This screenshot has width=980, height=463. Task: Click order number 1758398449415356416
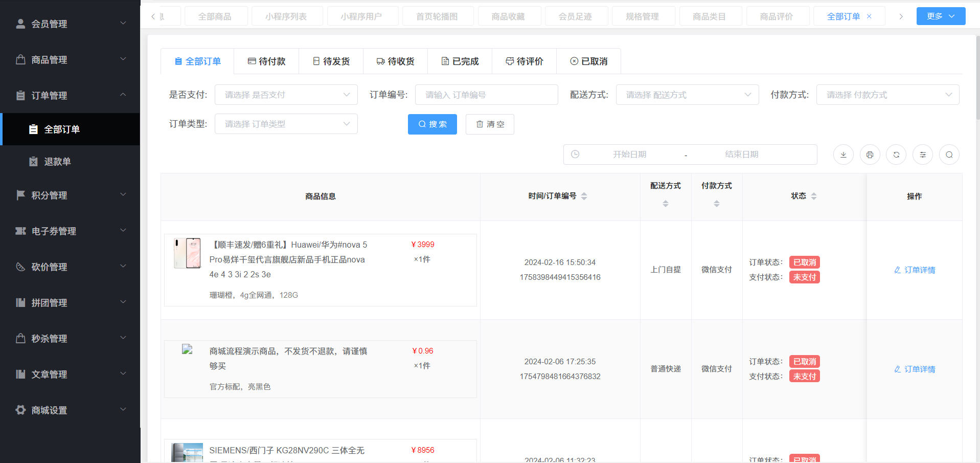(560, 277)
